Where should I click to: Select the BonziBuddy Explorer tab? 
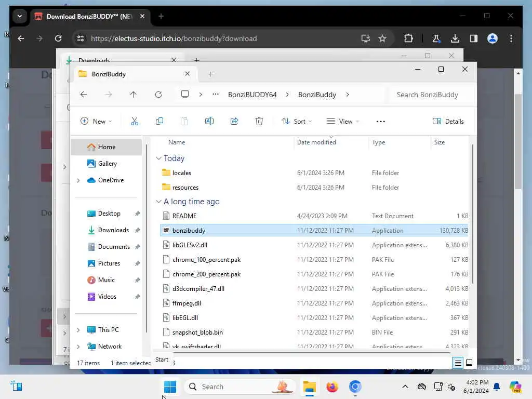pyautogui.click(x=135, y=74)
